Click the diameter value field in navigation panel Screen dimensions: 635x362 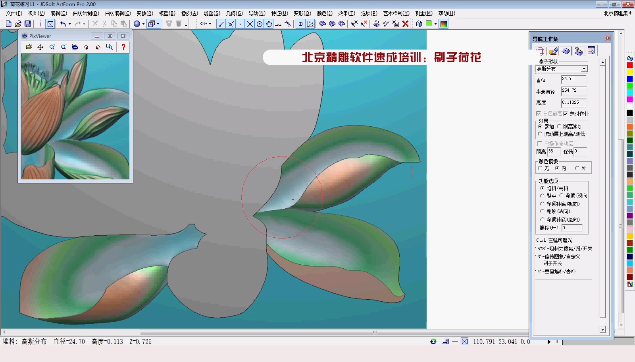(x=573, y=80)
